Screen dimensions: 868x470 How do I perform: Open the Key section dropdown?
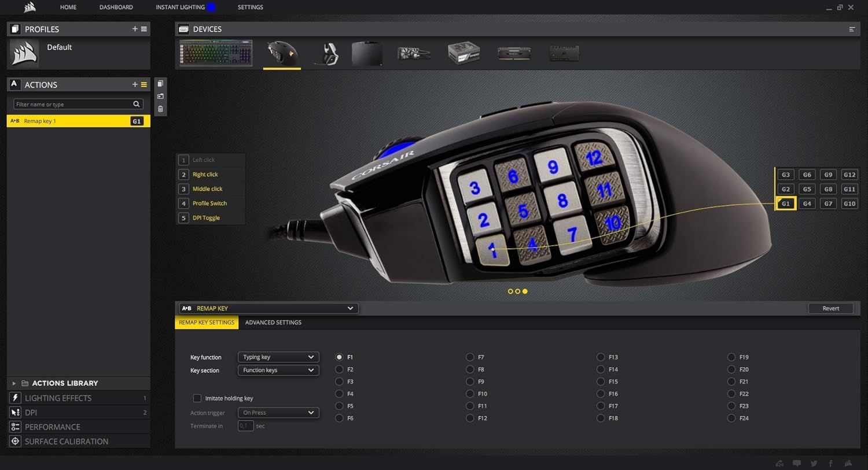(x=278, y=370)
